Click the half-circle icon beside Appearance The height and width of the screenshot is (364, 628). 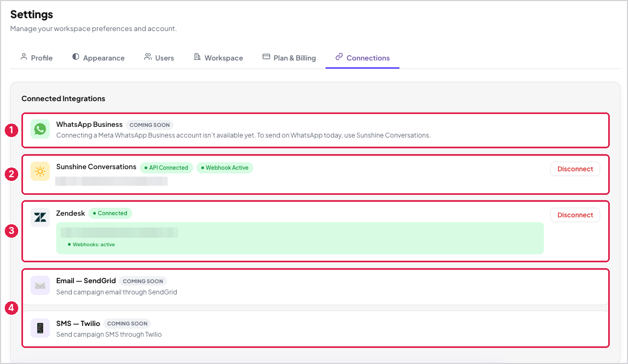[75, 57]
